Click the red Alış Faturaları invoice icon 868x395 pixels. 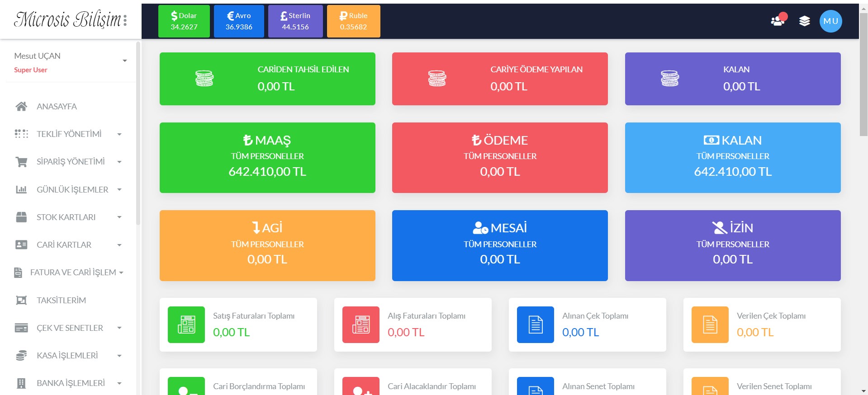360,324
